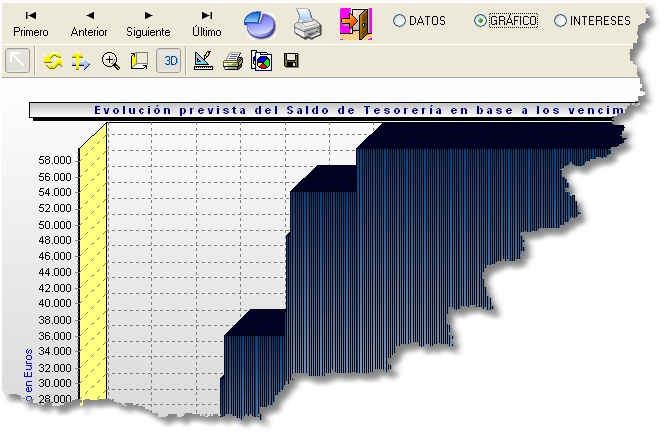Click the 58.000 axis label
Viewport: 664px width, 439px height.
pos(55,160)
